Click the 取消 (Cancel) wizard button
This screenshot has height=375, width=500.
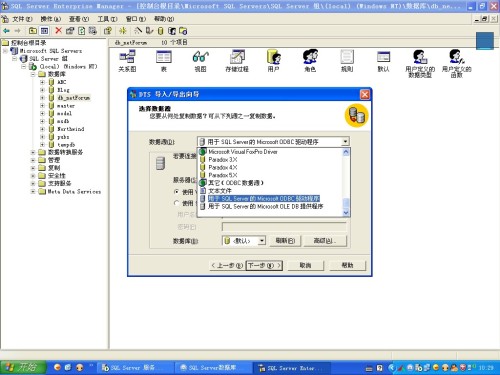coord(305,265)
